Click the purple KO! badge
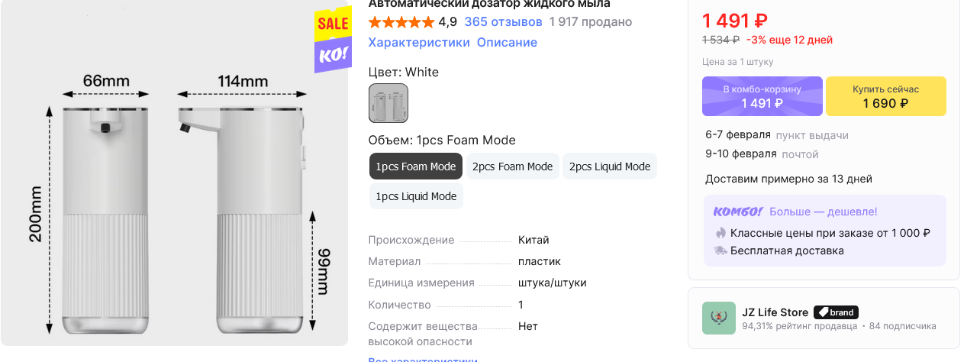 (x=333, y=55)
